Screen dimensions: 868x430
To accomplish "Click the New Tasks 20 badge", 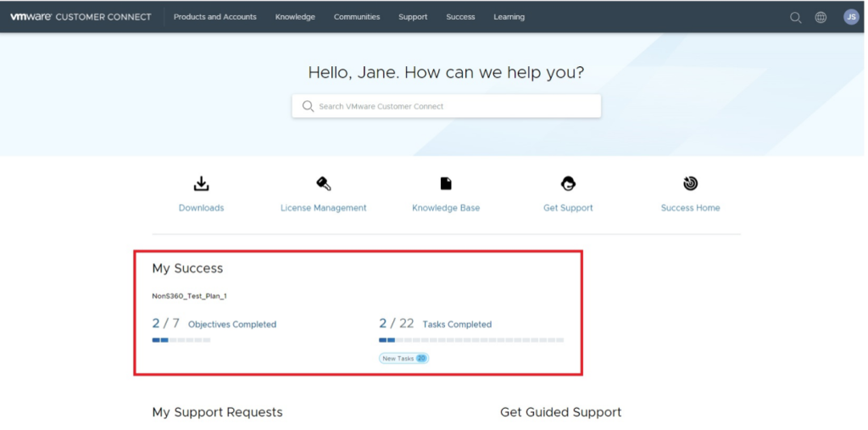I will 404,359.
